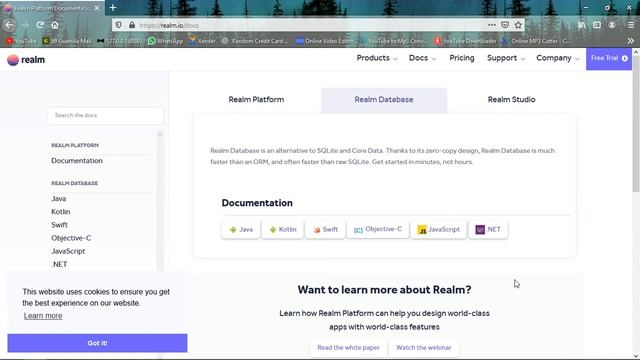Viewport: 640px width, 360px height.
Task: Open 127.0.0.1:8000 bookmark
Action: pyautogui.click(x=120, y=41)
